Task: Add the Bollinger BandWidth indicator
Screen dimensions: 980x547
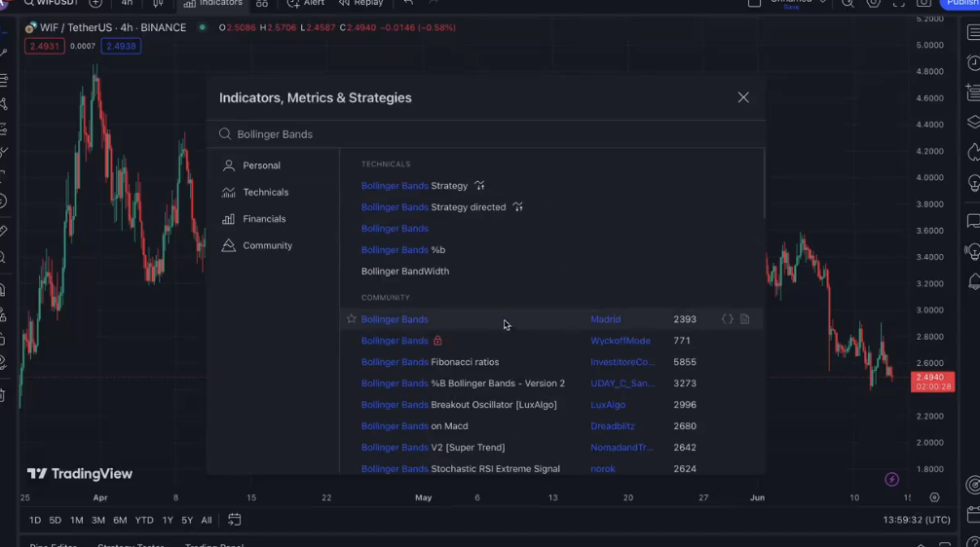Action: (x=405, y=272)
